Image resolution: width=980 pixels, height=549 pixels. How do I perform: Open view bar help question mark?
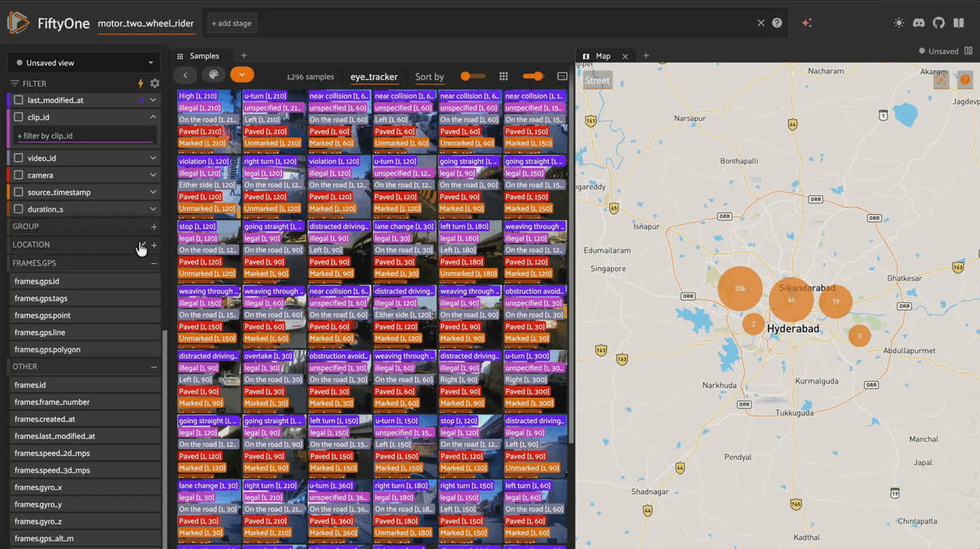[x=777, y=23]
